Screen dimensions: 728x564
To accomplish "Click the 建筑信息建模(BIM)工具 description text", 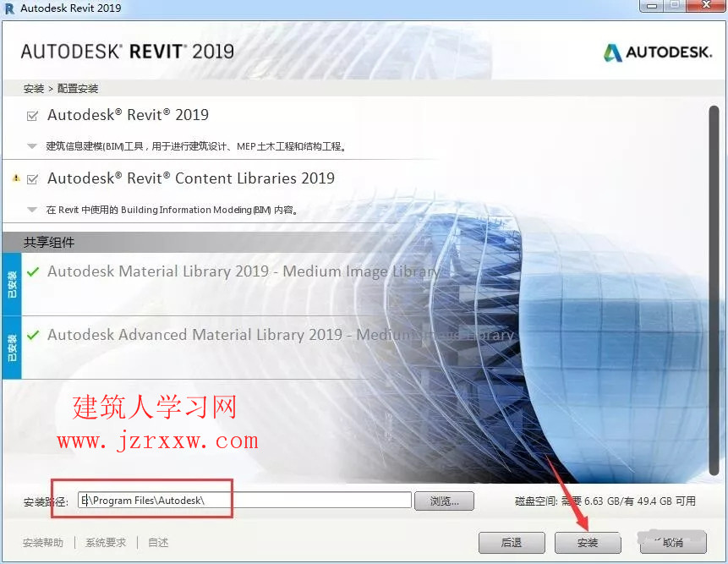I will (x=196, y=146).
